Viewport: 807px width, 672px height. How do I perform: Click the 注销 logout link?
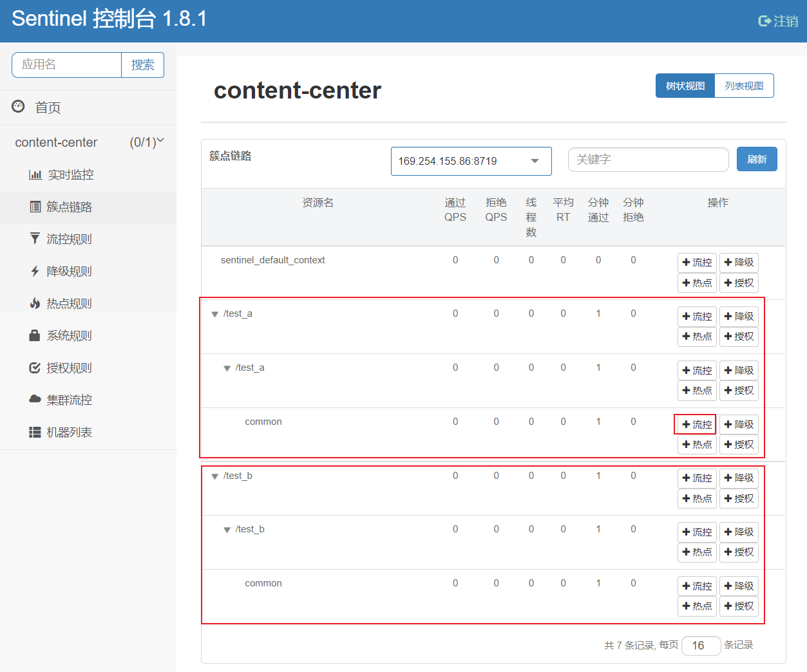(786, 21)
